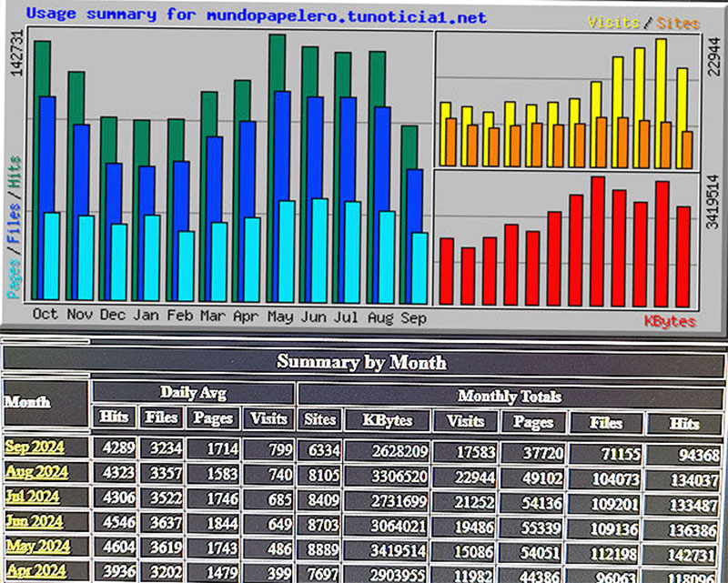Click the Sites column header in table
The image size is (728, 583).
[x=319, y=419]
